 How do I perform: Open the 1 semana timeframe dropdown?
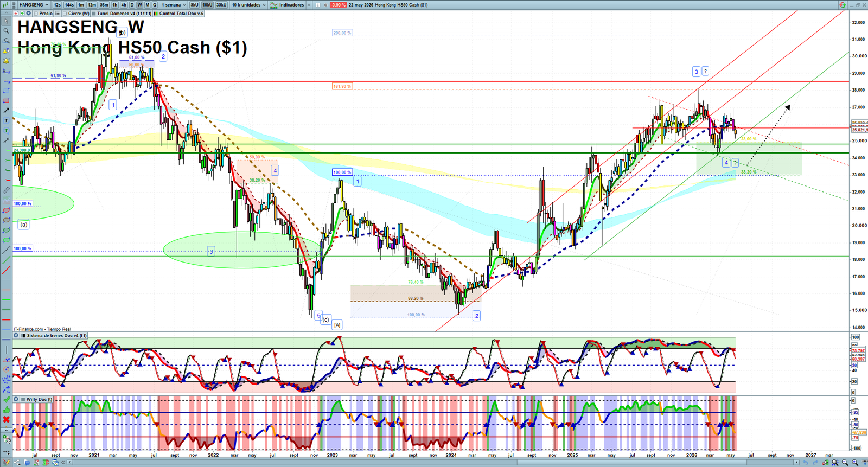174,5
